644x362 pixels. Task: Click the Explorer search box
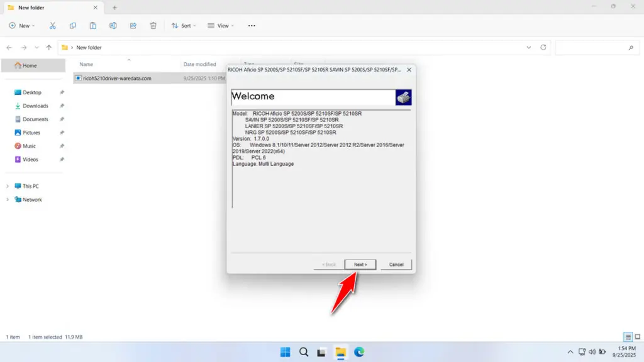[597, 48]
